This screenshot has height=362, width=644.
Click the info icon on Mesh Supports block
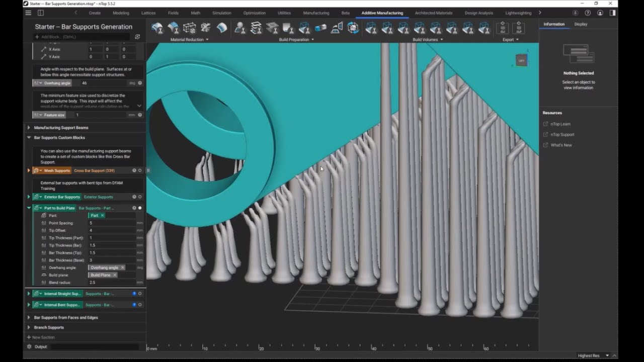[x=134, y=170]
